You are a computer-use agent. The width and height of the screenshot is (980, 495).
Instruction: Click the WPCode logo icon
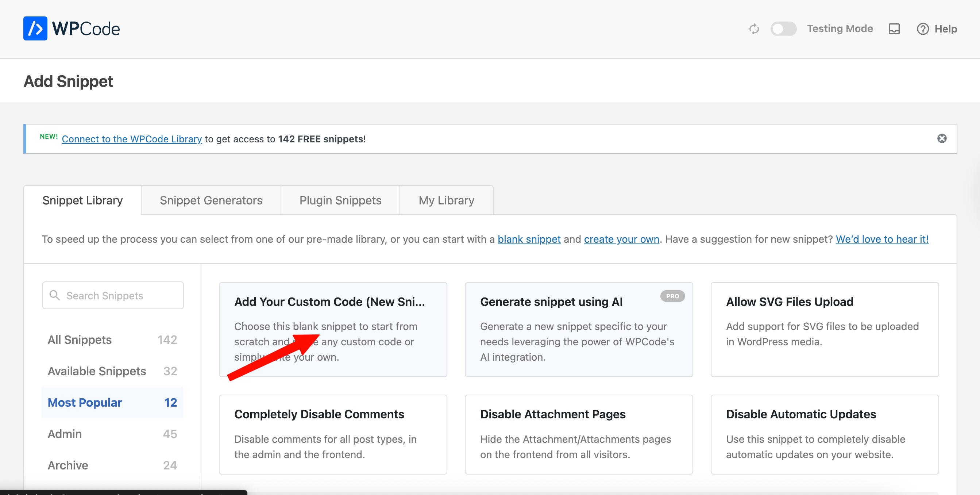(35, 28)
